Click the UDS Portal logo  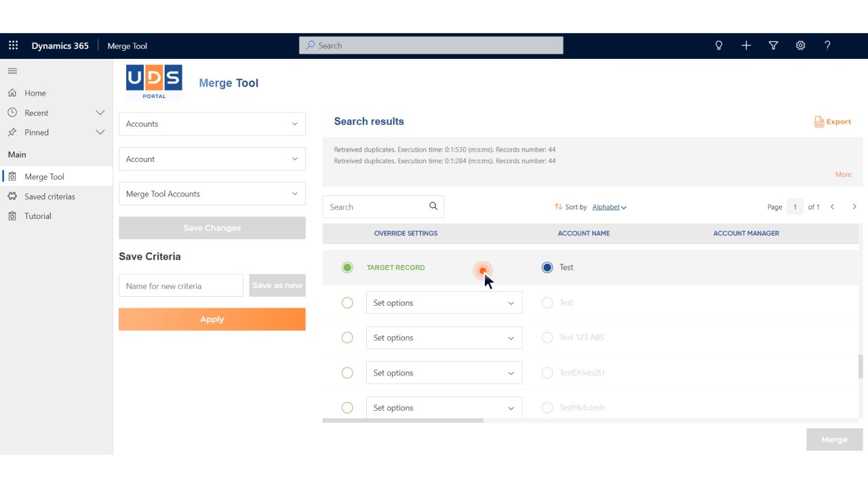pos(154,82)
